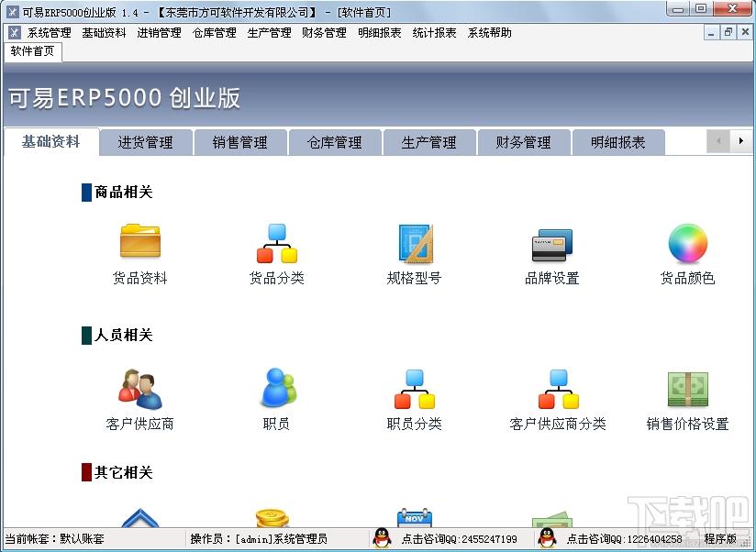Open the 规格型号 blueprint icon
This screenshot has width=756, height=552.
[x=416, y=243]
